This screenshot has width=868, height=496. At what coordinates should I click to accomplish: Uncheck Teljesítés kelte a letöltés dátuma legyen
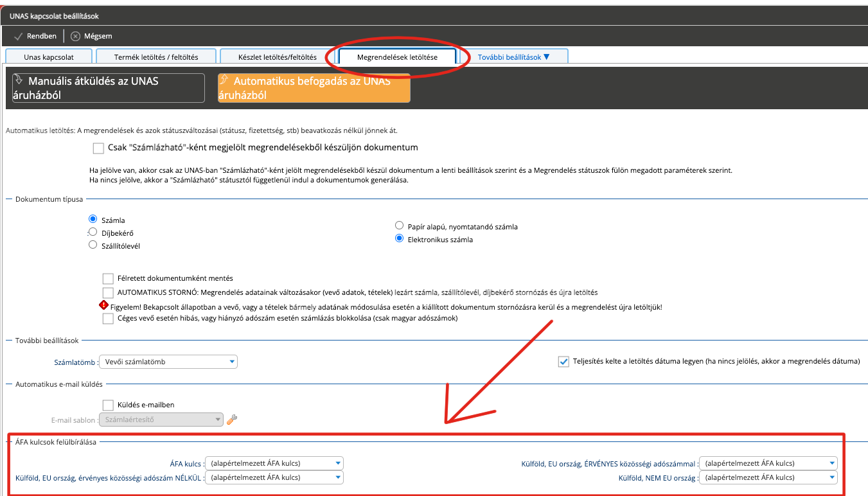point(563,361)
